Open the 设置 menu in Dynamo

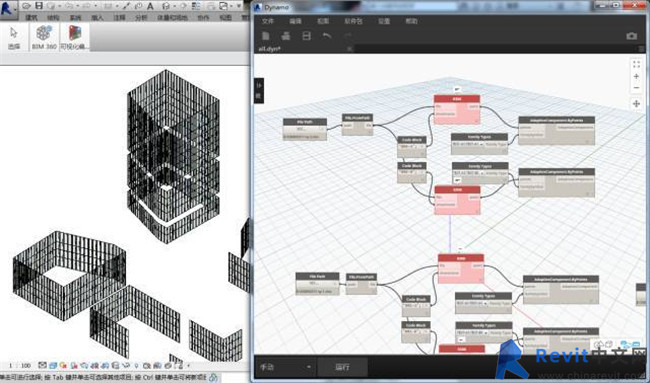384,21
